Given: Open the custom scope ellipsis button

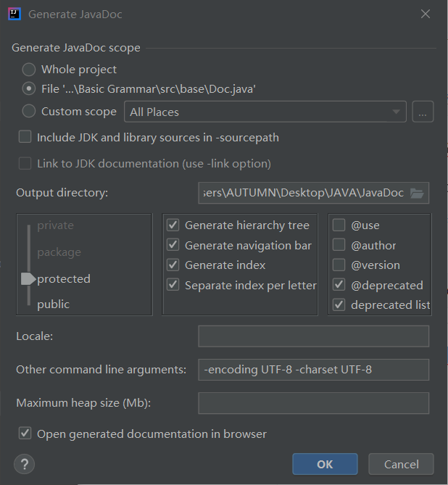Looking at the screenshot, I should (x=423, y=112).
